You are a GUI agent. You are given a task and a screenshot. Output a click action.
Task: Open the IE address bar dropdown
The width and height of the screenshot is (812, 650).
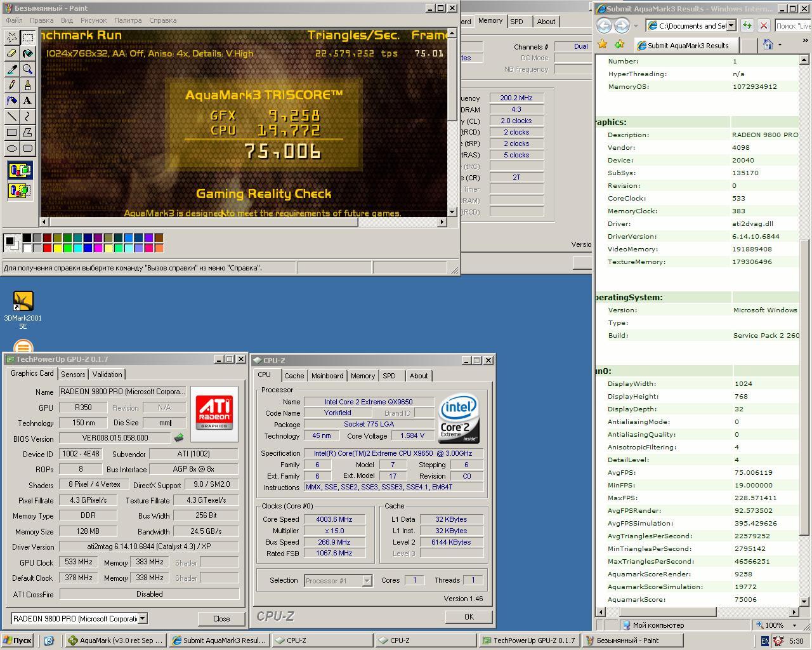(x=731, y=25)
